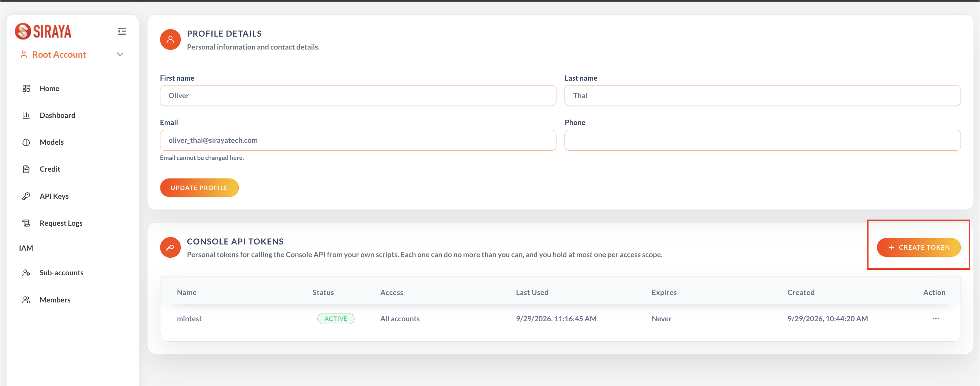The width and height of the screenshot is (980, 386).
Task: Click the Members people icon
Action: coord(26,300)
